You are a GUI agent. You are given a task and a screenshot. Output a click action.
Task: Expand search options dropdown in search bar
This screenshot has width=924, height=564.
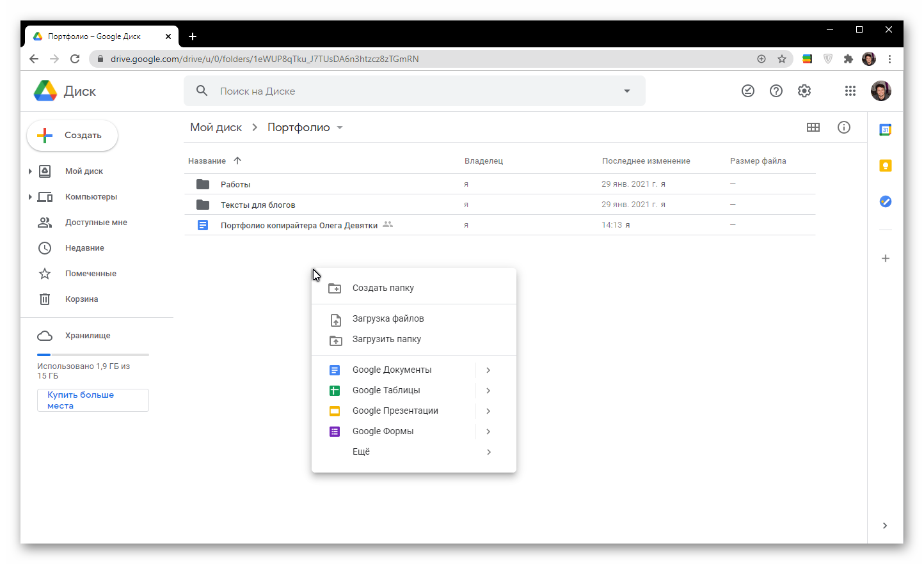click(x=627, y=91)
